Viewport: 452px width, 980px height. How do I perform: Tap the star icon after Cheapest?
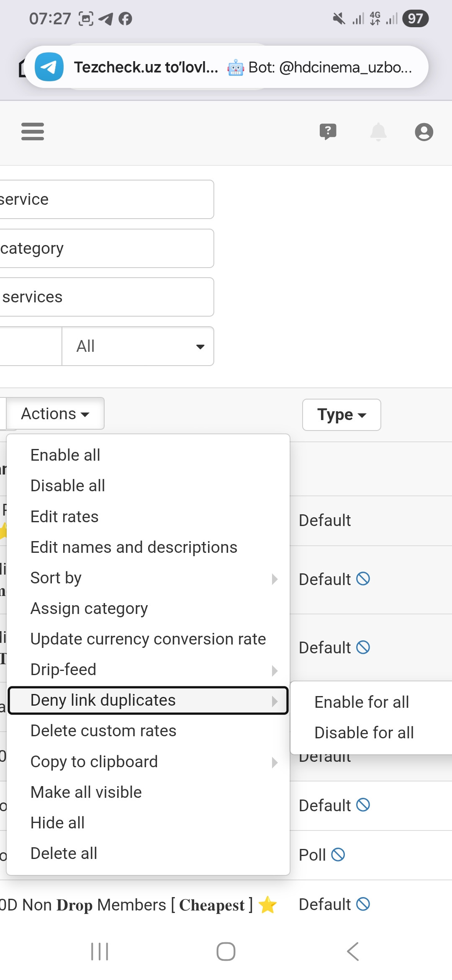click(x=267, y=905)
